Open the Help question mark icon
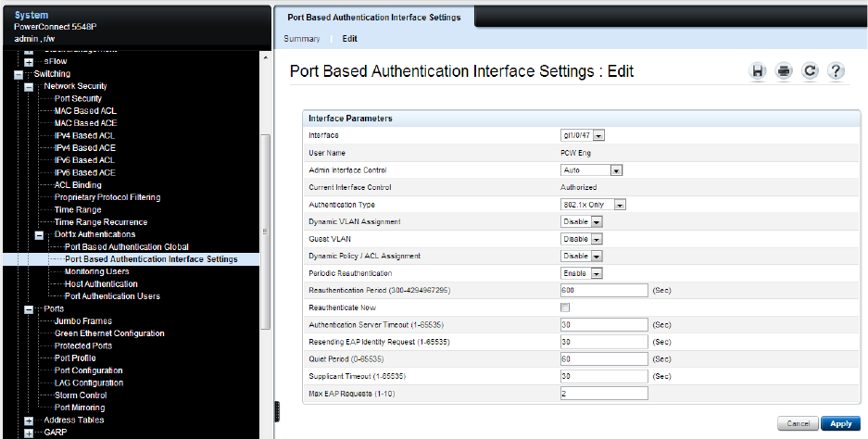Image resolution: width=868 pixels, height=439 pixels. coord(836,72)
